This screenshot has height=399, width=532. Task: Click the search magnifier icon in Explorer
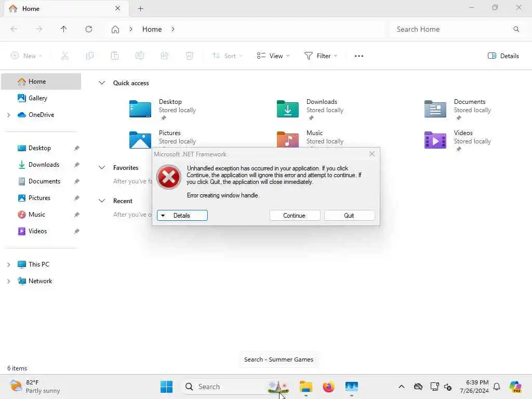tap(516, 29)
